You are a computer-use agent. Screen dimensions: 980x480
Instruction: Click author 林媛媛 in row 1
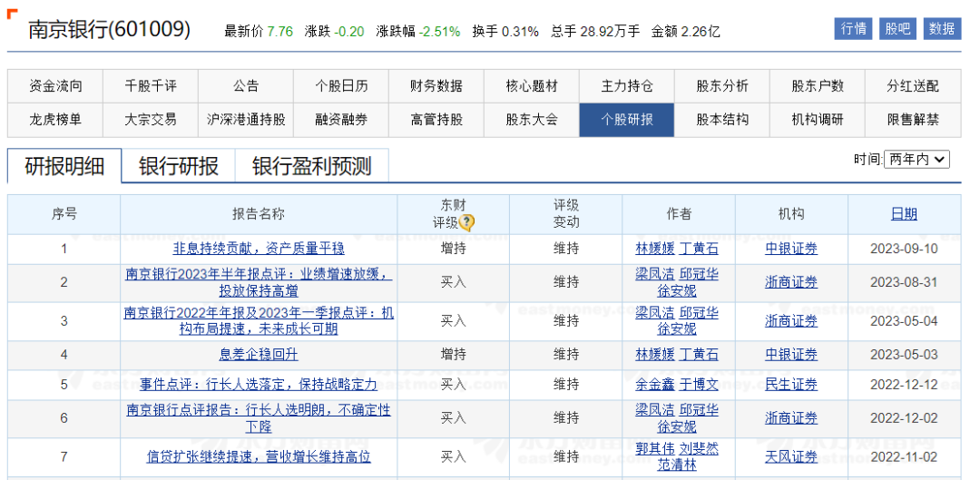pyautogui.click(x=655, y=249)
